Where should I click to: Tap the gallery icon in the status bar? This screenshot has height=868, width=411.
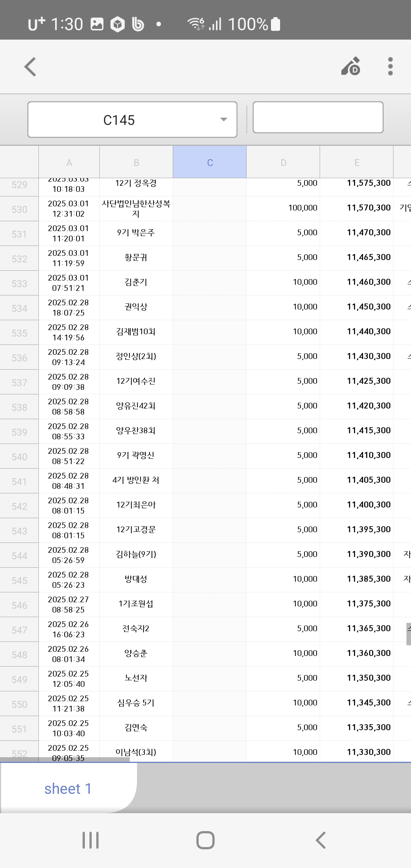pyautogui.click(x=97, y=24)
